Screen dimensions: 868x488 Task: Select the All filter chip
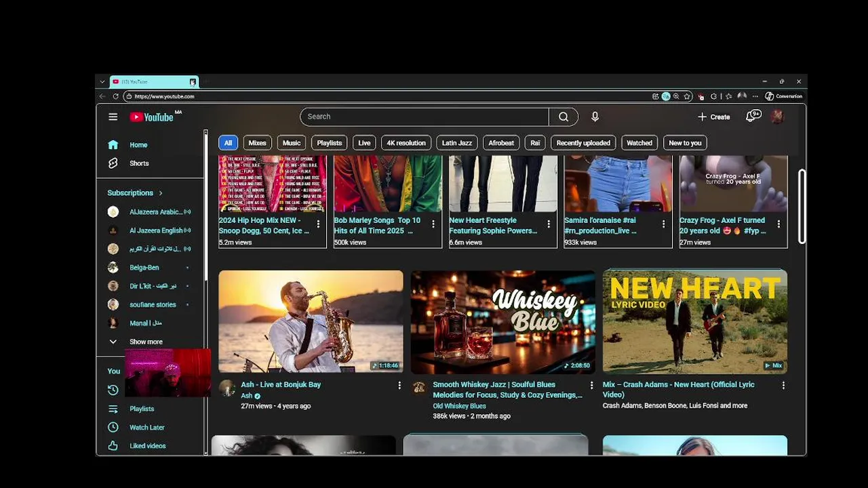tap(228, 143)
